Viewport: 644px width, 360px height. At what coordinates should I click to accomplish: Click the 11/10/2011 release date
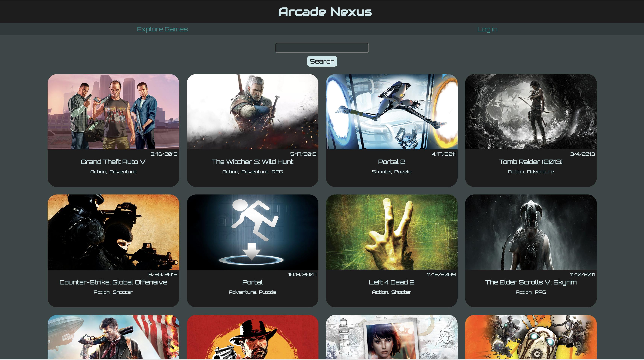click(582, 274)
